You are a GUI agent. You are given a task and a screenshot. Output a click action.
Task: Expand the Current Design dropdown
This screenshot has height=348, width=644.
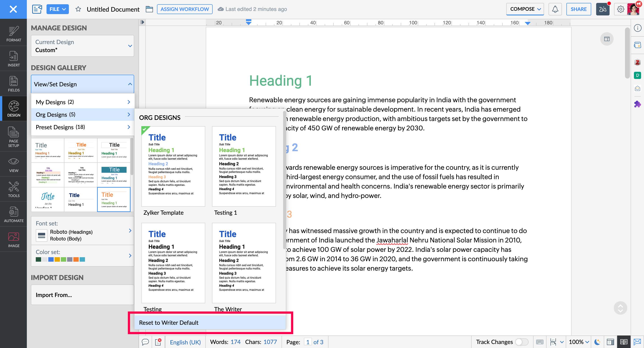click(82, 46)
